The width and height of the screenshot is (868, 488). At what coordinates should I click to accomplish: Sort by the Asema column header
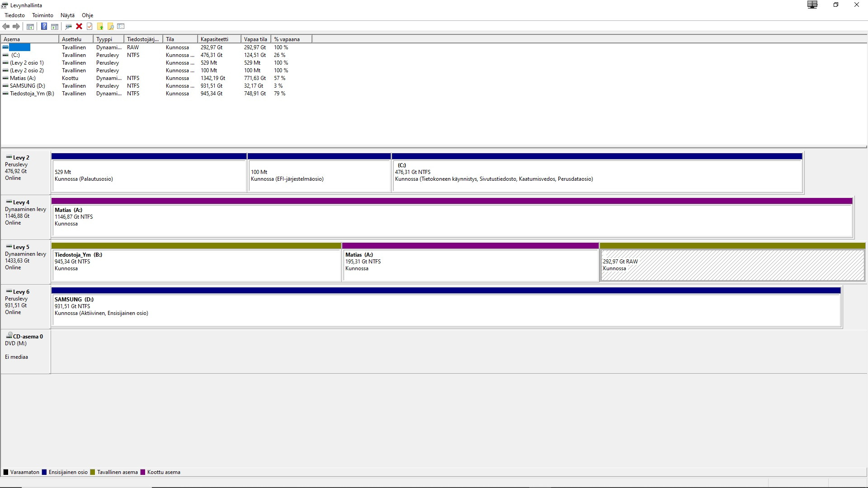pyautogui.click(x=30, y=39)
